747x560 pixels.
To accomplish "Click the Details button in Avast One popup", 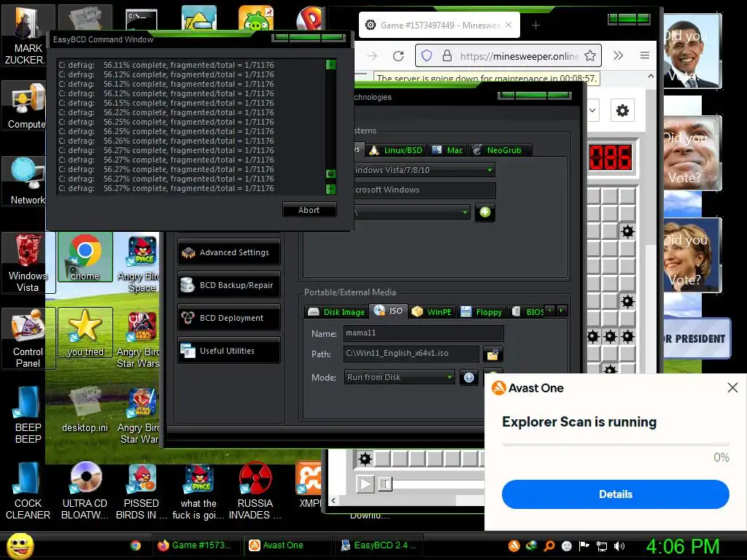I will point(615,494).
